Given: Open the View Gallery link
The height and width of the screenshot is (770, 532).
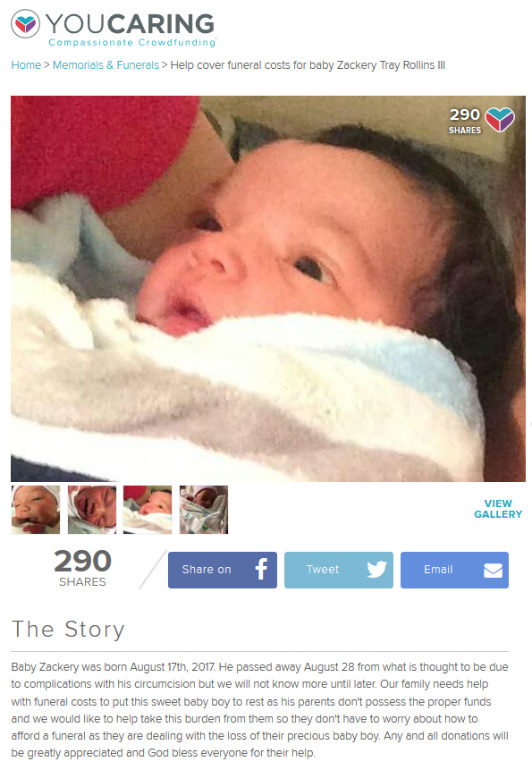Looking at the screenshot, I should coord(498,509).
